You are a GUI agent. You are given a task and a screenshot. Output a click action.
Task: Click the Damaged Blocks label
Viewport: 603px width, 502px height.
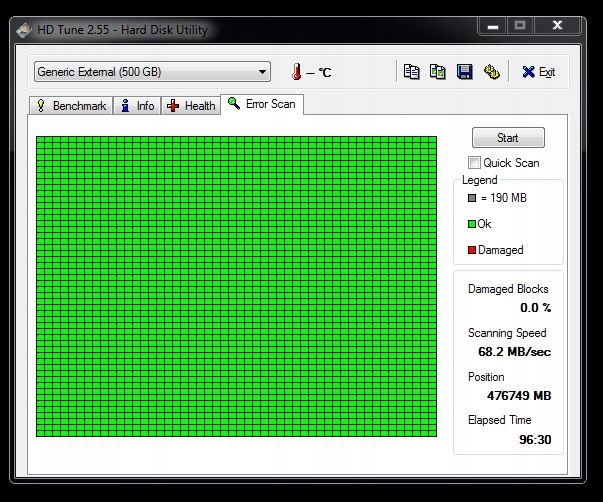coord(508,289)
